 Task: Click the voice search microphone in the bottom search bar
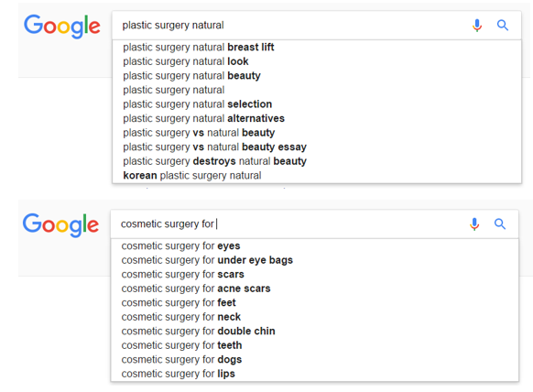click(x=474, y=224)
